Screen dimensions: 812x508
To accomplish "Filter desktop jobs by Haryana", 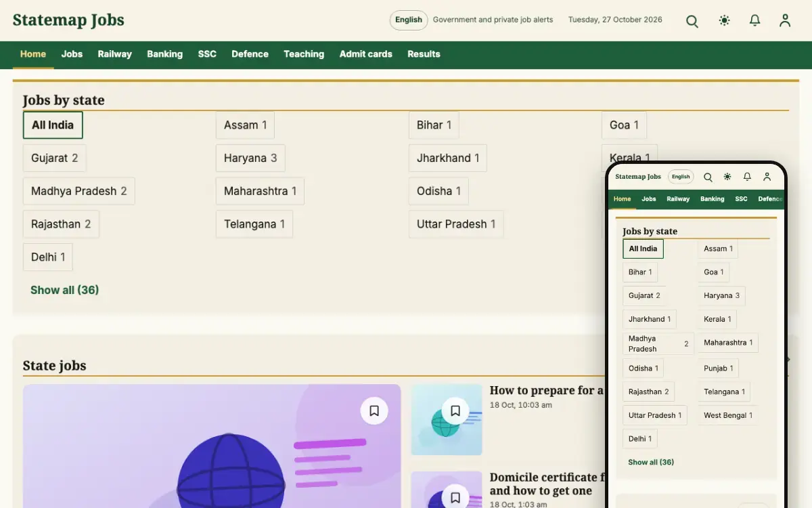I will pyautogui.click(x=250, y=158).
